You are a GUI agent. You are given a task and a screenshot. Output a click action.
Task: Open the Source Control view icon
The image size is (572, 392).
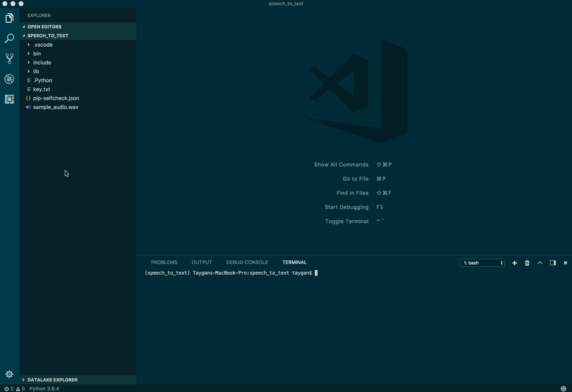(9, 59)
